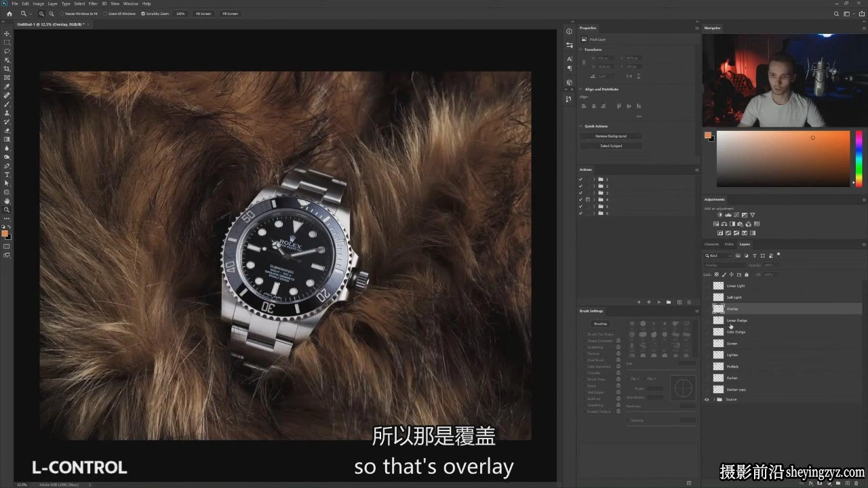Click the 100% zoom button
The width and height of the screenshot is (868, 488).
(x=180, y=14)
